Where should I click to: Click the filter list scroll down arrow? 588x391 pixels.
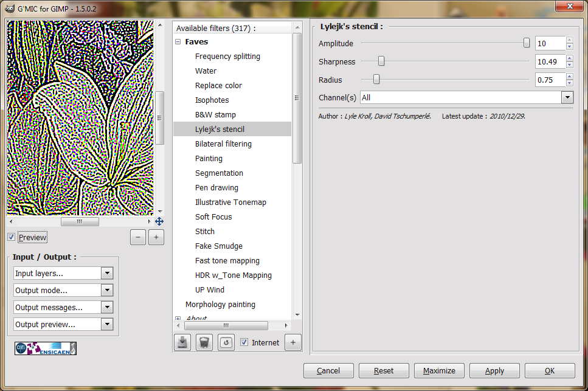pyautogui.click(x=297, y=315)
